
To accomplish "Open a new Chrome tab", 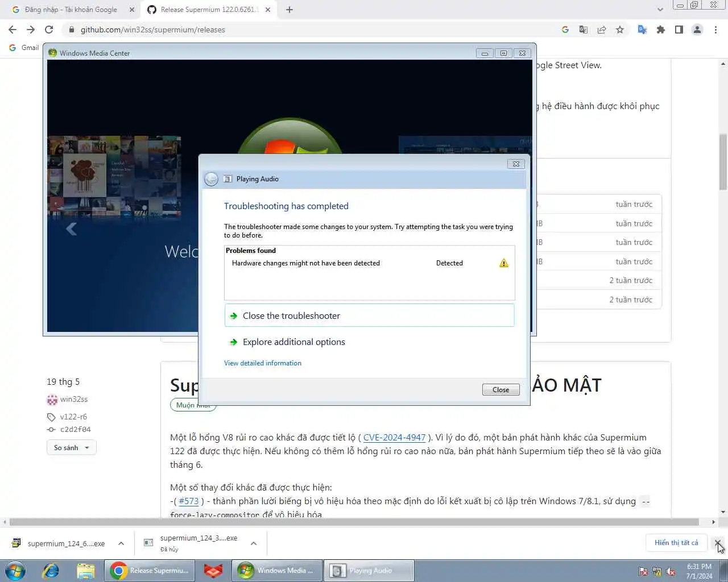I will click(289, 10).
